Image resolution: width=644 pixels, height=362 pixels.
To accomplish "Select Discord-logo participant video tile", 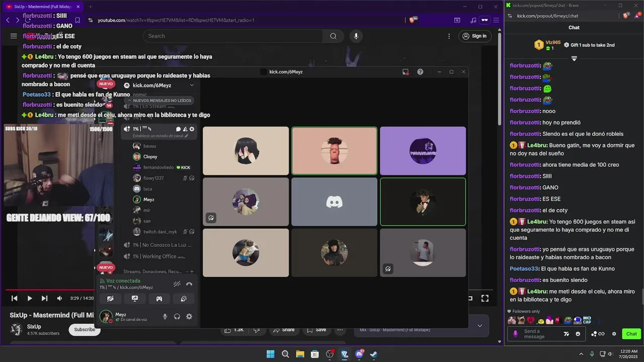I will point(334,202).
